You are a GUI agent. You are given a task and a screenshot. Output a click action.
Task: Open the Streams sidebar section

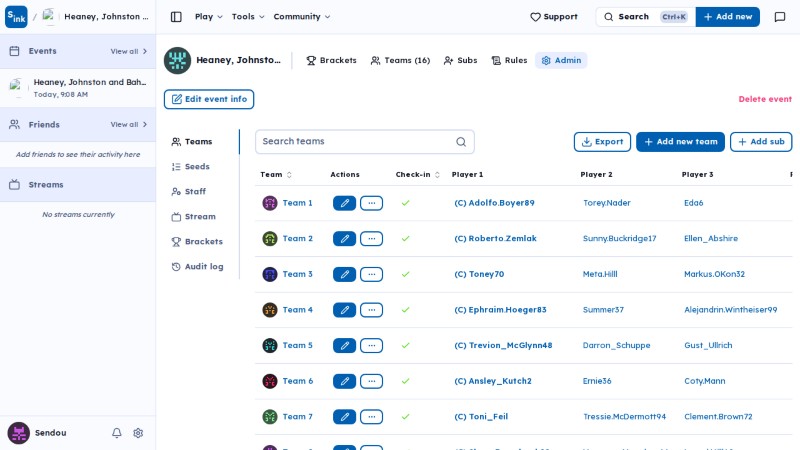point(78,185)
